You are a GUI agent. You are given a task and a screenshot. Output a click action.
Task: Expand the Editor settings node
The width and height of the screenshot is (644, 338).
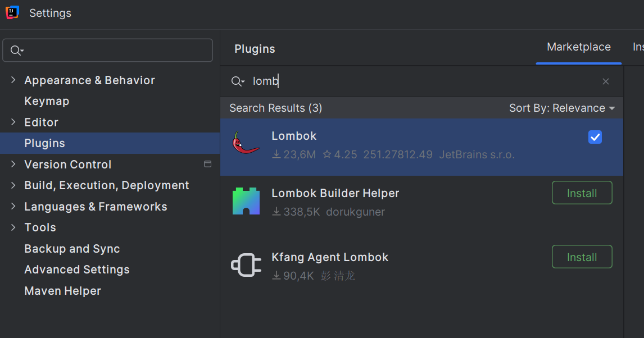pyautogui.click(x=13, y=122)
